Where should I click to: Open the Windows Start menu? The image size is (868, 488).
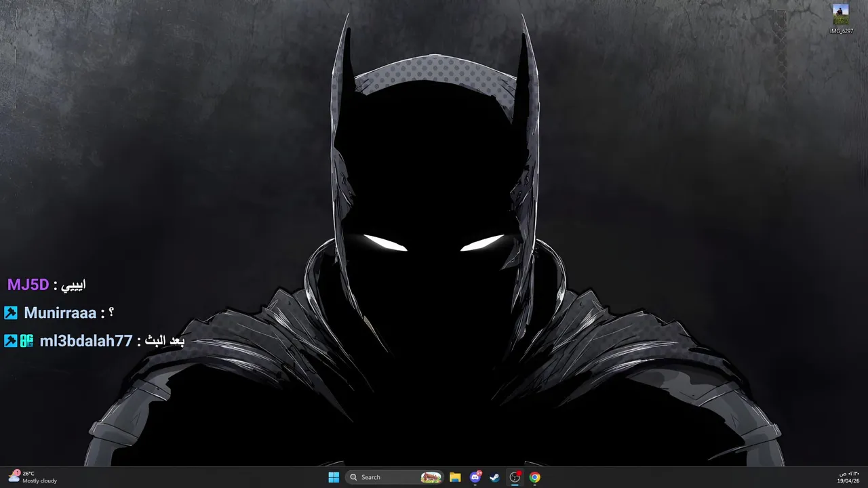coord(334,477)
